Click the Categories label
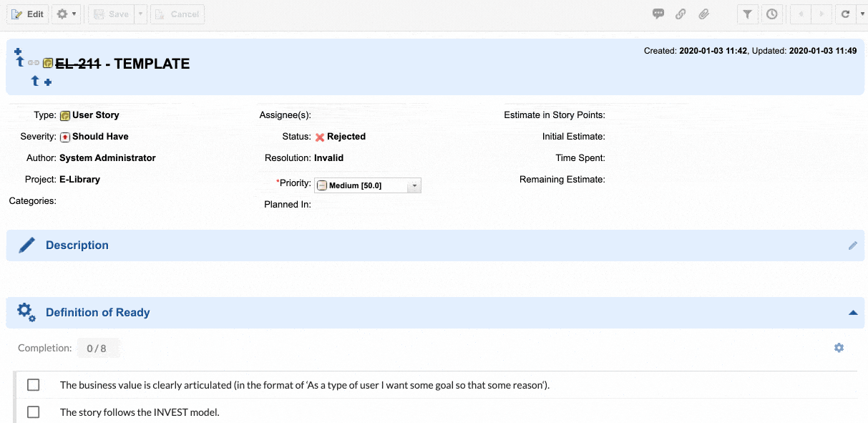This screenshot has height=423, width=868. 33,201
